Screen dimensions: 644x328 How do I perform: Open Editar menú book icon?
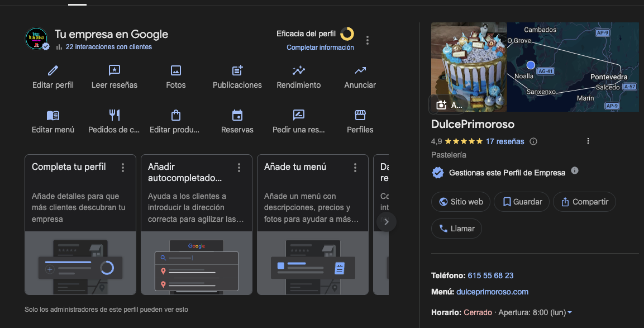coord(53,115)
